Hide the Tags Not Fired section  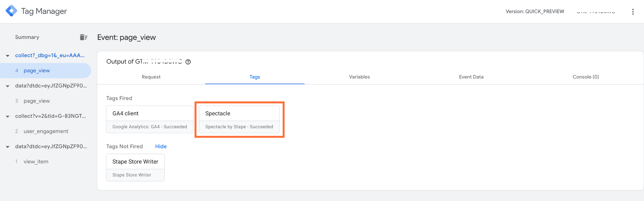tap(161, 146)
